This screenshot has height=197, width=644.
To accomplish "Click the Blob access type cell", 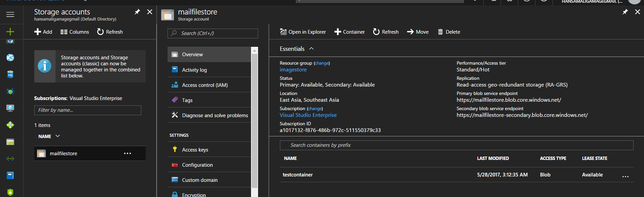I will pyautogui.click(x=545, y=175).
